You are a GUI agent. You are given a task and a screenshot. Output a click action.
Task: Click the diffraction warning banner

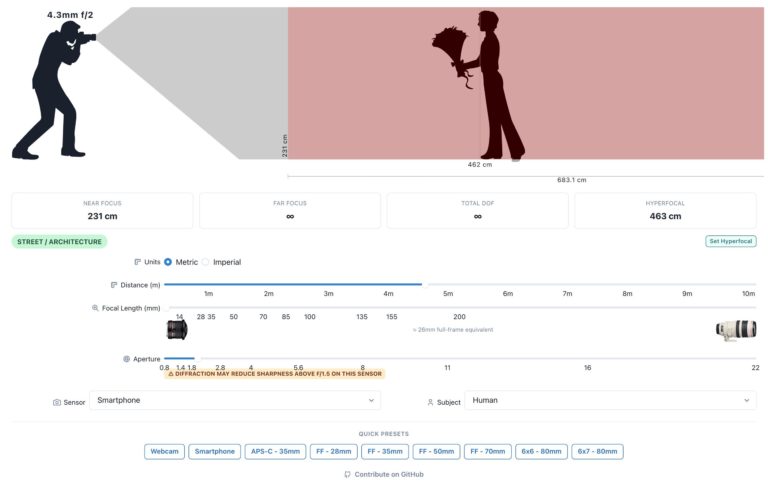click(x=275, y=374)
